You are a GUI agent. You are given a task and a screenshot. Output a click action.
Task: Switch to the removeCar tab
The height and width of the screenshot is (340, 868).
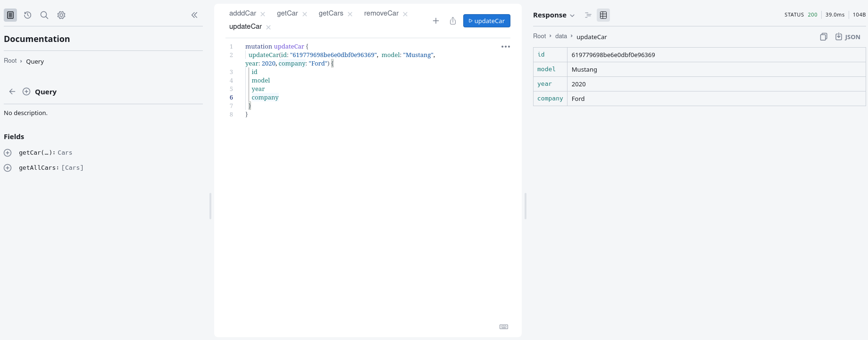381,13
